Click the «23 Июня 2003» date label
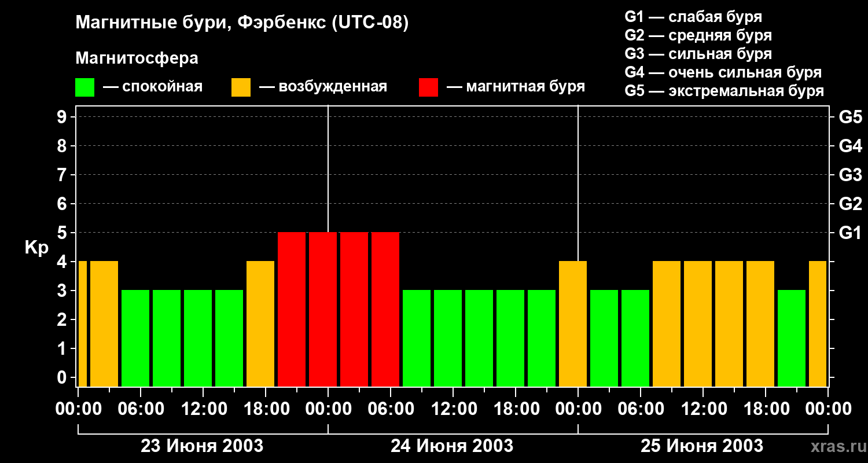Screen dimensions: 868x463 tap(202, 446)
